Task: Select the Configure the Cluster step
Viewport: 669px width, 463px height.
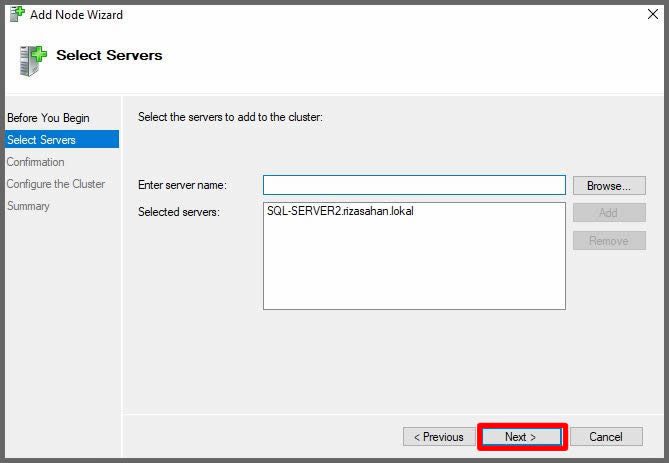Action: point(56,184)
